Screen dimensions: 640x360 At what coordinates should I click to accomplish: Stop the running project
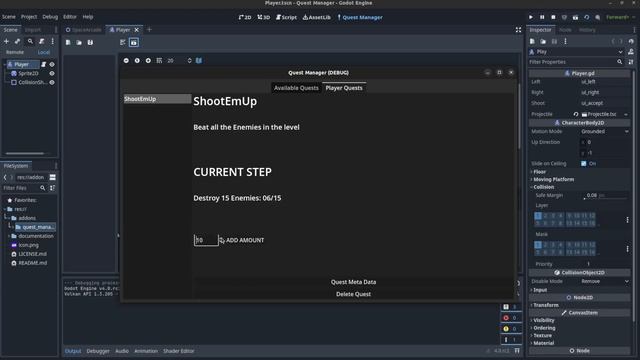(x=553, y=17)
